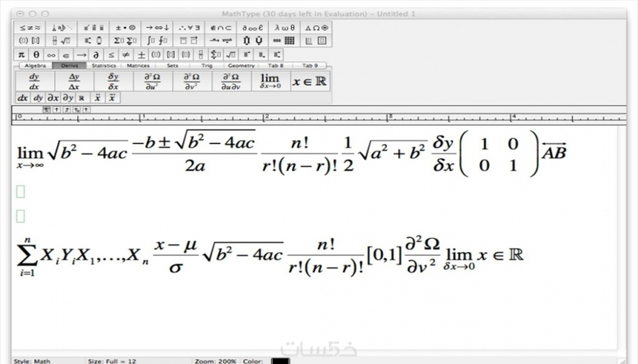This screenshot has height=364, width=638.
Task: Open the matrix templates palette
Action: tap(285, 41)
